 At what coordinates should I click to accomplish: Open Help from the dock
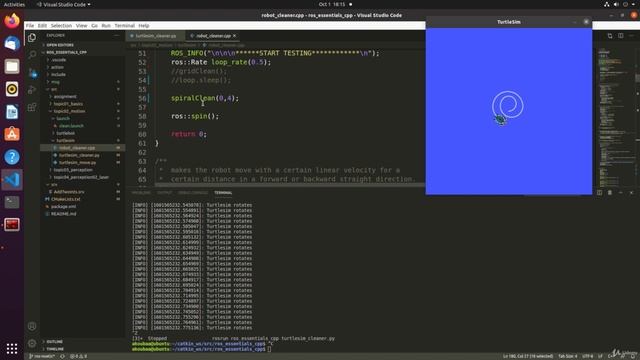(x=12, y=157)
